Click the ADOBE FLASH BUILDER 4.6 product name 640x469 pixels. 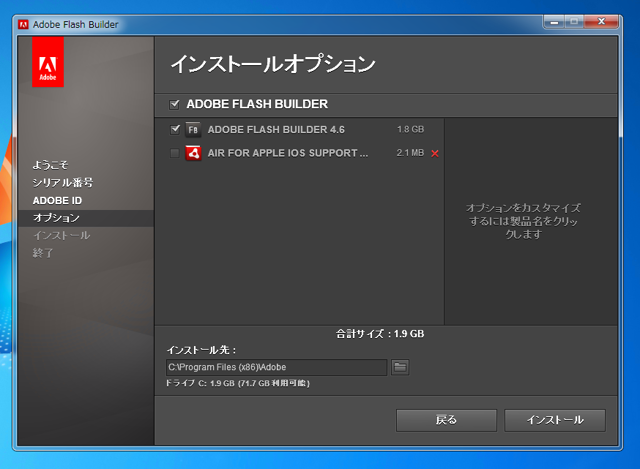[276, 130]
